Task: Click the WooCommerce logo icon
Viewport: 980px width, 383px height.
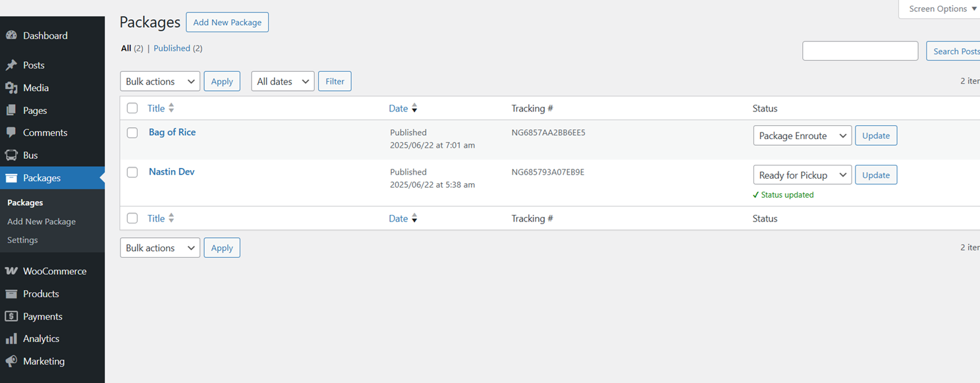Action: 11,271
